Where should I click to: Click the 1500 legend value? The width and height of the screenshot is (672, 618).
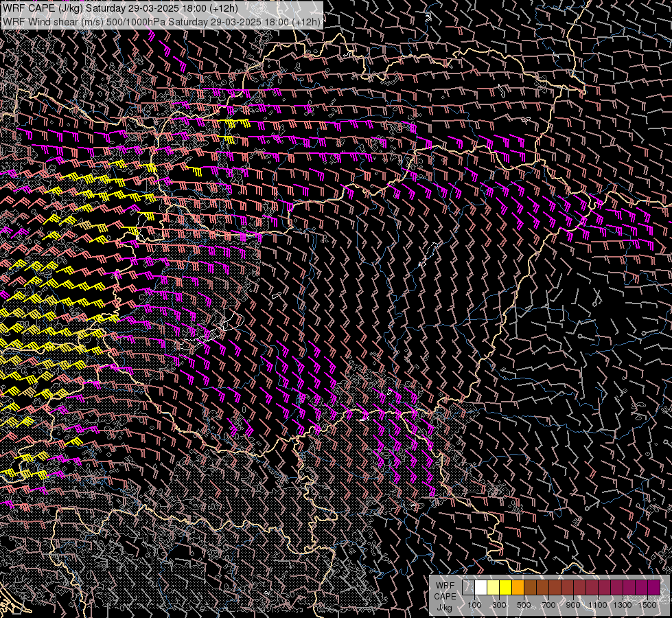pos(647,605)
